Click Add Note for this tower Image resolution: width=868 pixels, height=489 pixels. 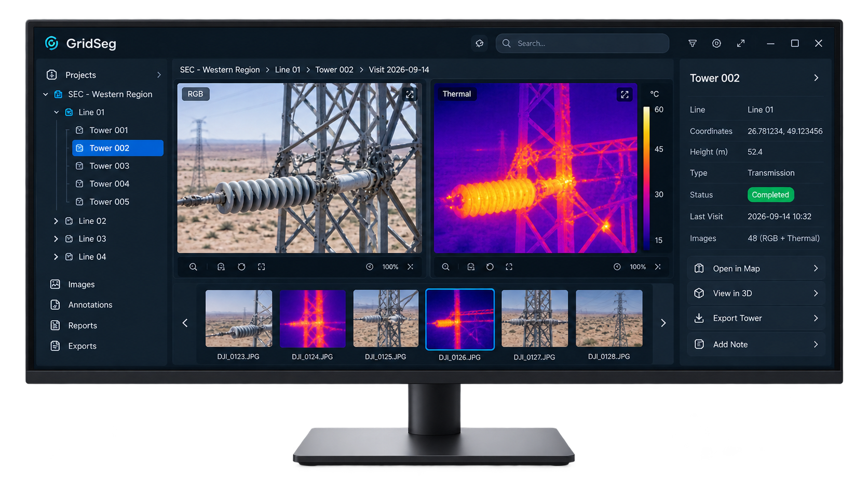[756, 345]
